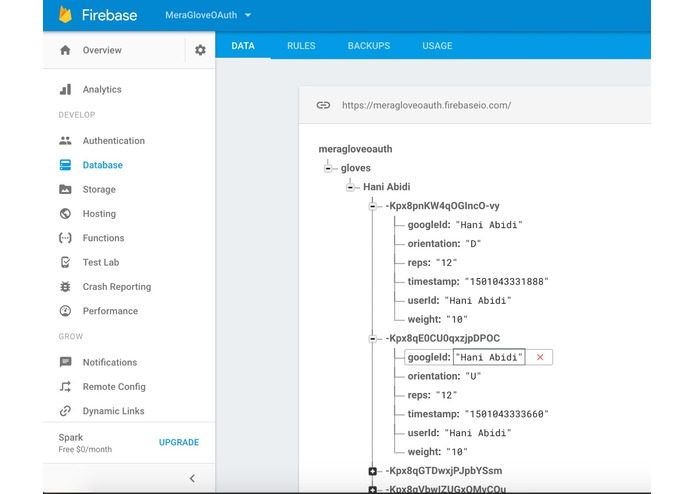Click the Database icon in sidebar
Screen dimensions: 695x494
tap(65, 165)
